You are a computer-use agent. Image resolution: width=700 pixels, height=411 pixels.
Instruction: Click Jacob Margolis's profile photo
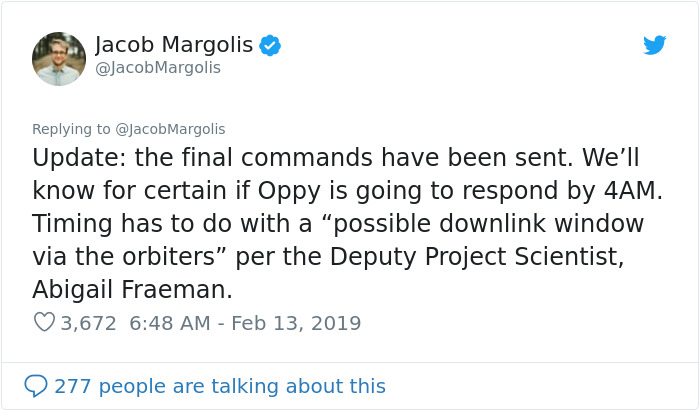59,58
